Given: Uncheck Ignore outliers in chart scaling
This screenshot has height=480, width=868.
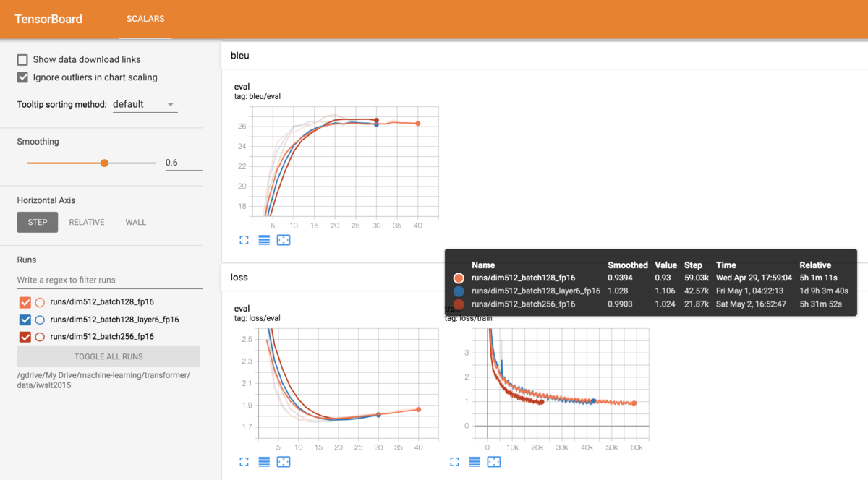Looking at the screenshot, I should 23,77.
